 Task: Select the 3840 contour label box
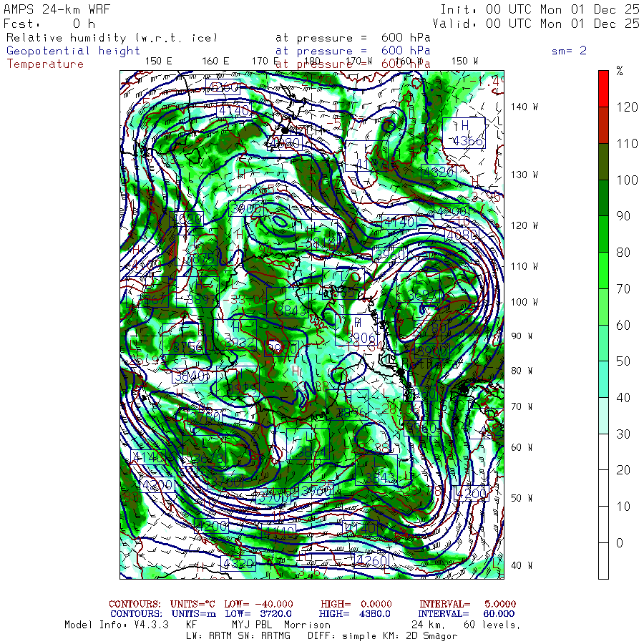coord(190,375)
